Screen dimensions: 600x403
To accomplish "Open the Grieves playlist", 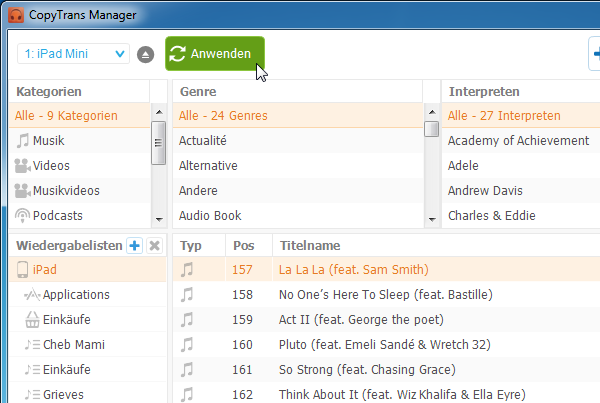I will coord(88,394).
